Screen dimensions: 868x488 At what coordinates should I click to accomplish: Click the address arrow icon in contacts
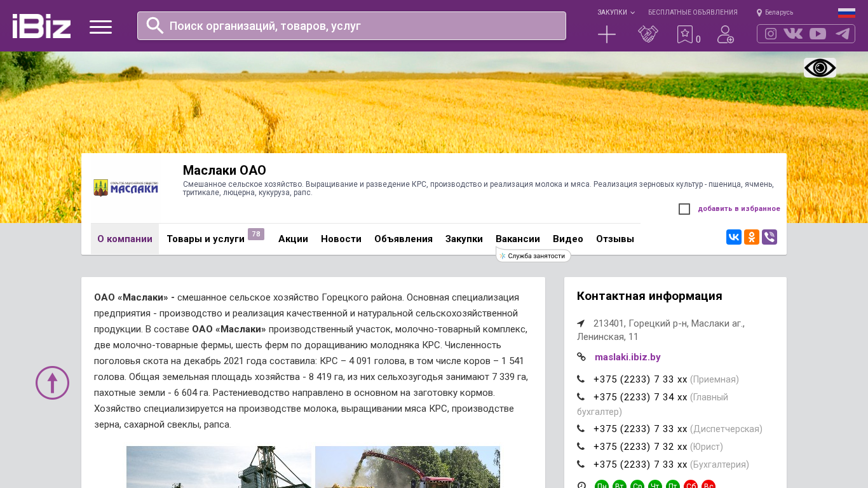click(x=581, y=323)
